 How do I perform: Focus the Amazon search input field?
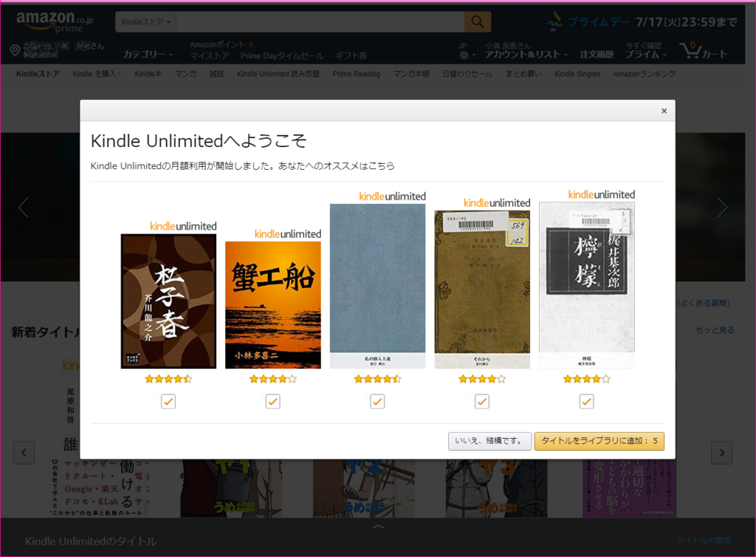(x=320, y=21)
